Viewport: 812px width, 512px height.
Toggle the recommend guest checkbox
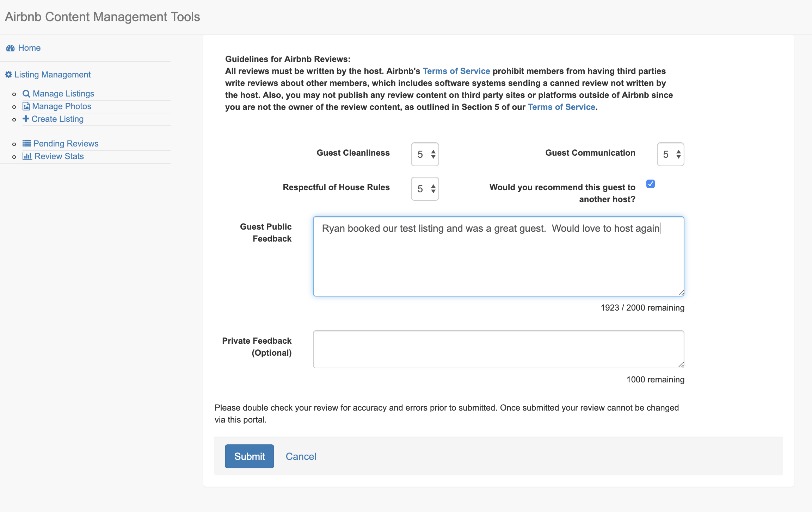pos(650,183)
